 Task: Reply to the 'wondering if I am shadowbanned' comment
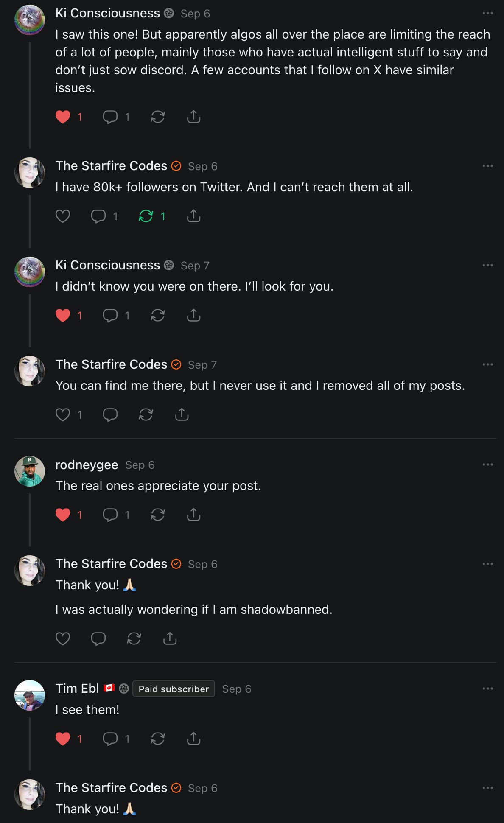[98, 638]
